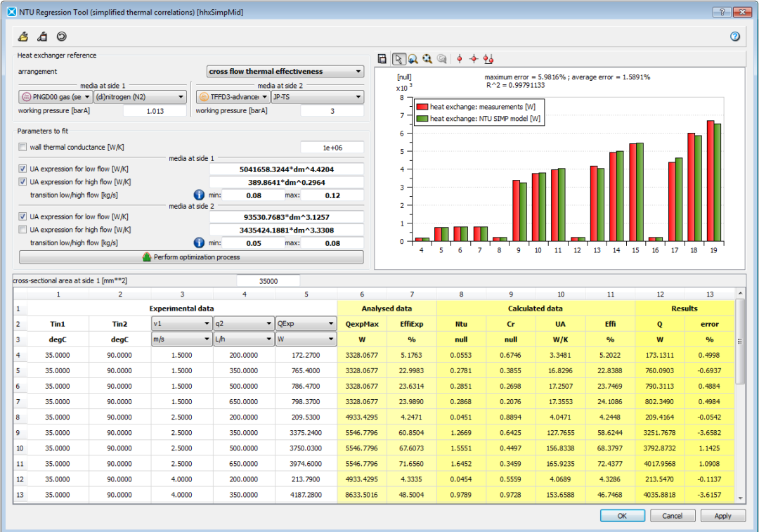The width and height of the screenshot is (759, 532).
Task: Click the table vertical scrollbar down arrow
Action: (x=741, y=498)
